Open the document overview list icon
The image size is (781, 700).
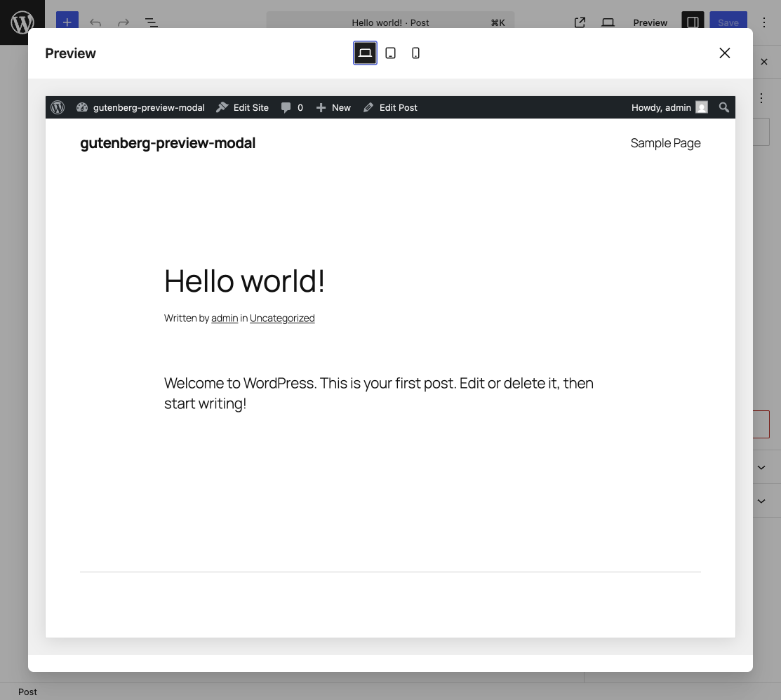tap(151, 22)
